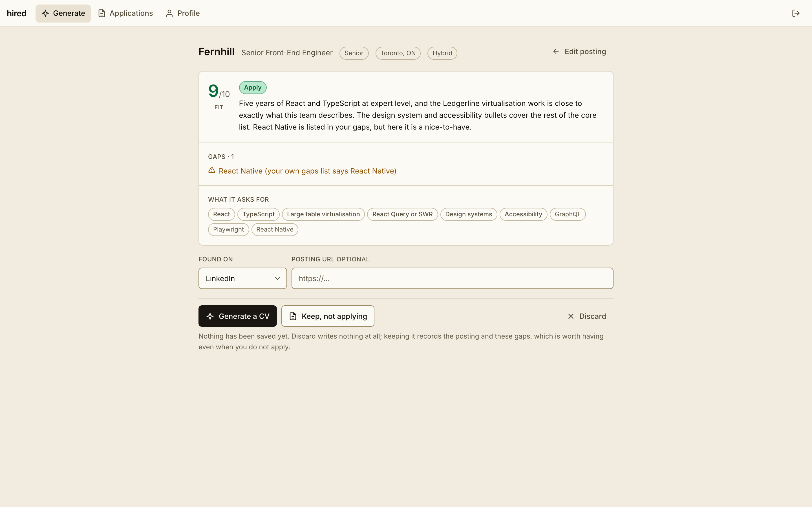Choose Keep, not applying

(x=328, y=316)
